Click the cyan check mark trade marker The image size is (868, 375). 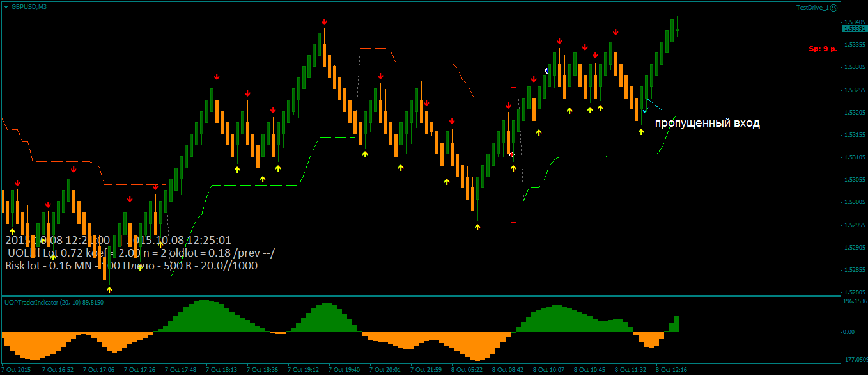pos(646,110)
